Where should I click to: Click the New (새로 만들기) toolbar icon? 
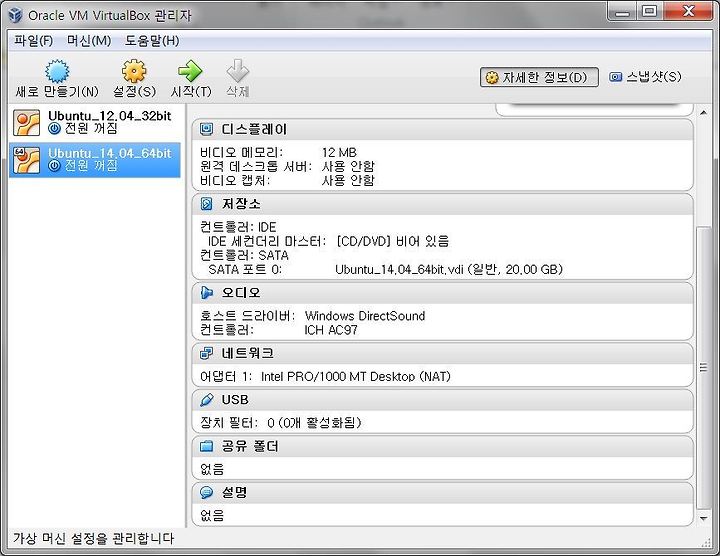click(x=57, y=71)
